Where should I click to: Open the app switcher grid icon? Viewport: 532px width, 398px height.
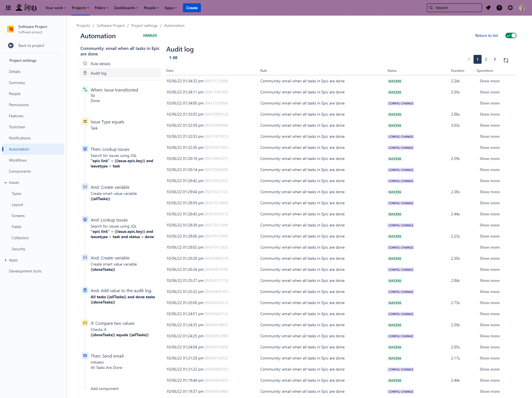coord(8,8)
